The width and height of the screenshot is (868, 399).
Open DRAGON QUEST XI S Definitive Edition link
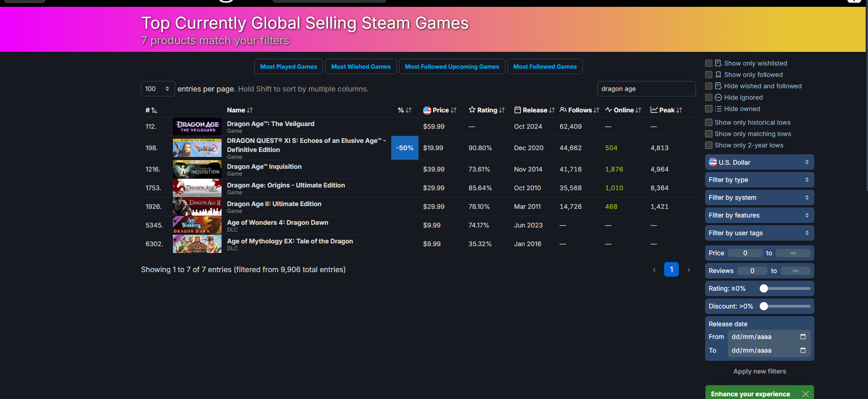306,145
